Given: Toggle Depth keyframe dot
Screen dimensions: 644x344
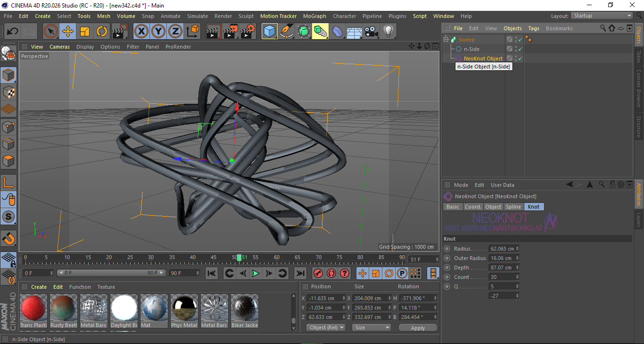Looking at the screenshot, I should pyautogui.click(x=447, y=268).
